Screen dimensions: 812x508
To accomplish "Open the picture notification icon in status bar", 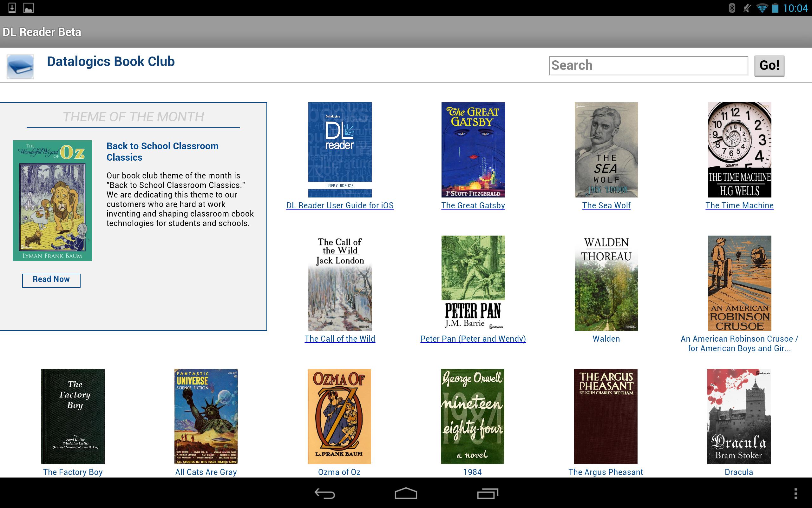I will click(29, 8).
